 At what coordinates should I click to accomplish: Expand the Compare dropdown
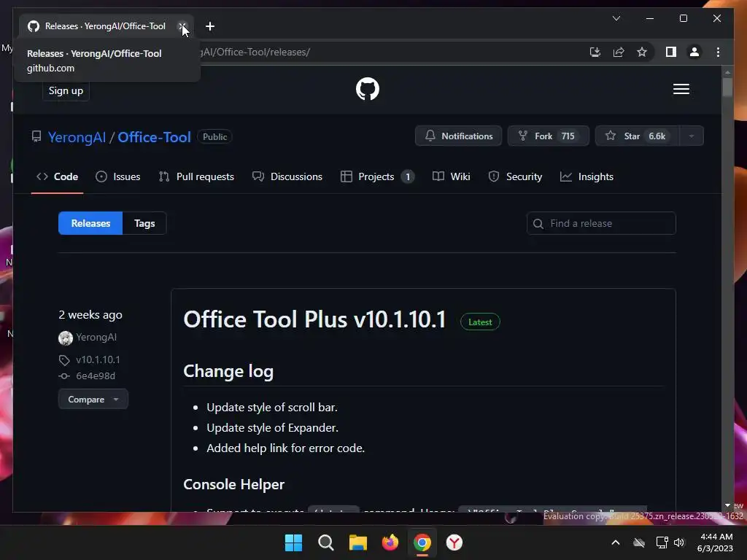(x=93, y=399)
